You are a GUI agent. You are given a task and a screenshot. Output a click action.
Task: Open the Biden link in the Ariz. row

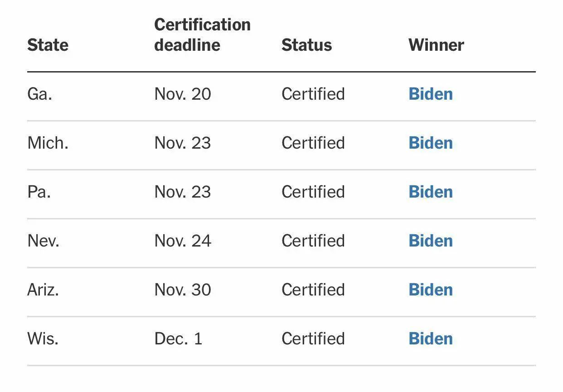coord(431,290)
